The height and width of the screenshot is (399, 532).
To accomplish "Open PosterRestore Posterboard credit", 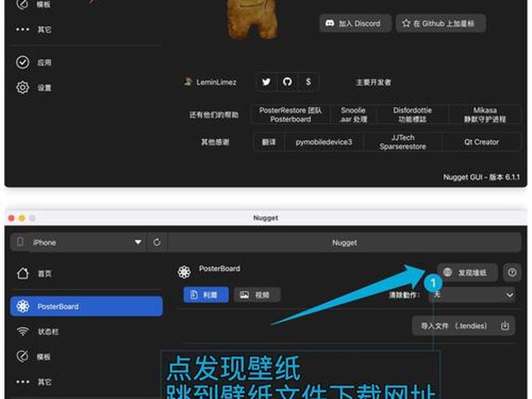I will (291, 114).
